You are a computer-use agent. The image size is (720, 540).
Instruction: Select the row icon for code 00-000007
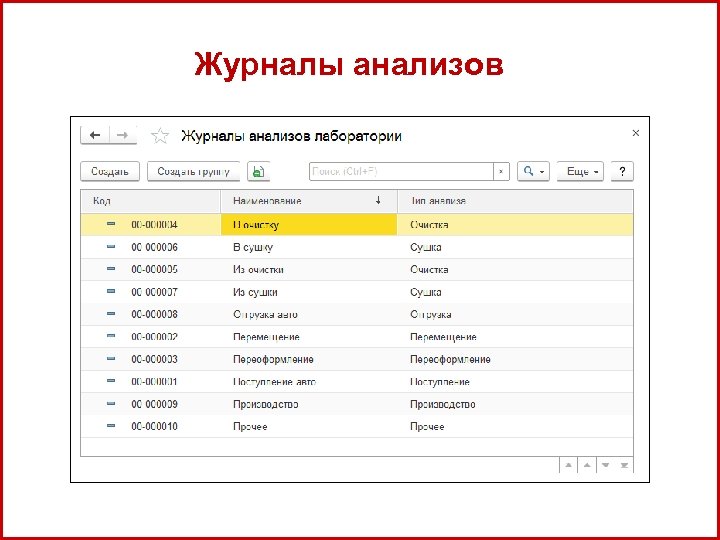pos(111,291)
